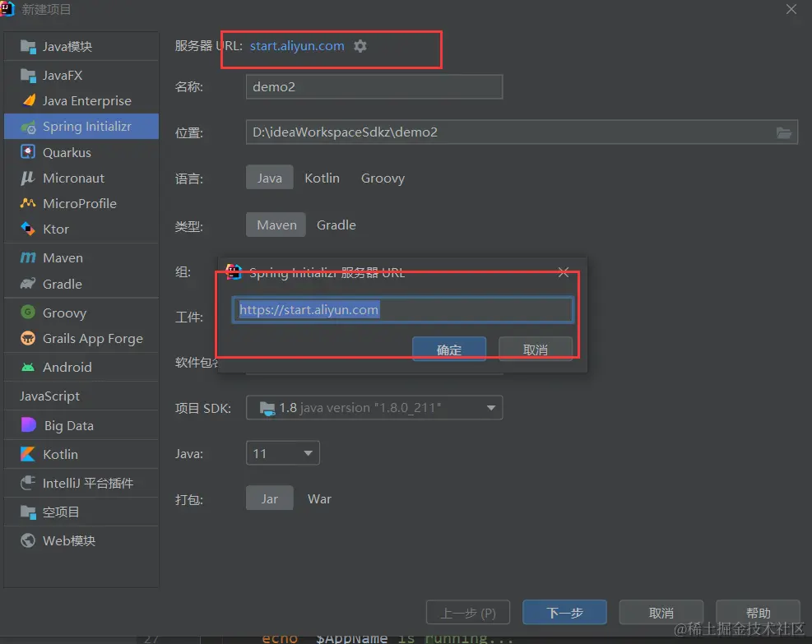Click the Micronaut mu icon
This screenshot has height=644, width=812.
click(27, 178)
